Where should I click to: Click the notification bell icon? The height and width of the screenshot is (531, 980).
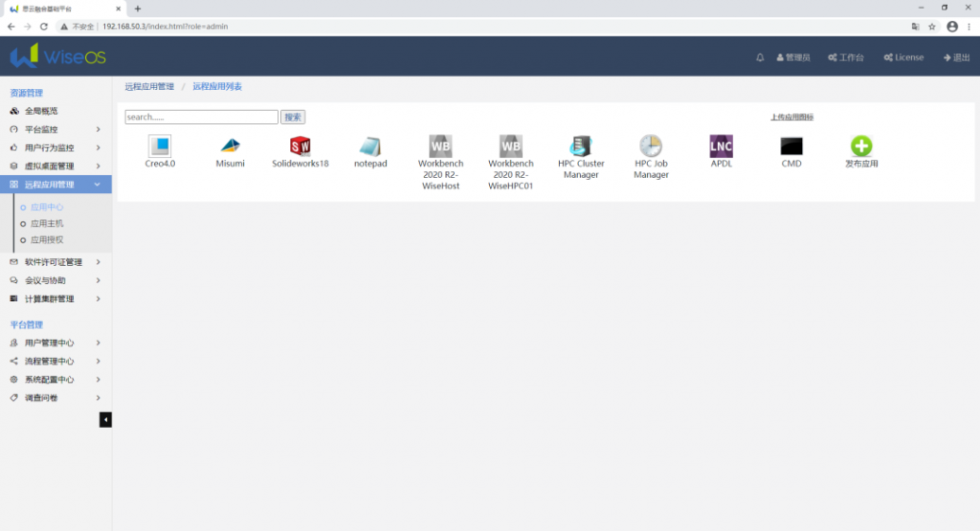coord(760,57)
